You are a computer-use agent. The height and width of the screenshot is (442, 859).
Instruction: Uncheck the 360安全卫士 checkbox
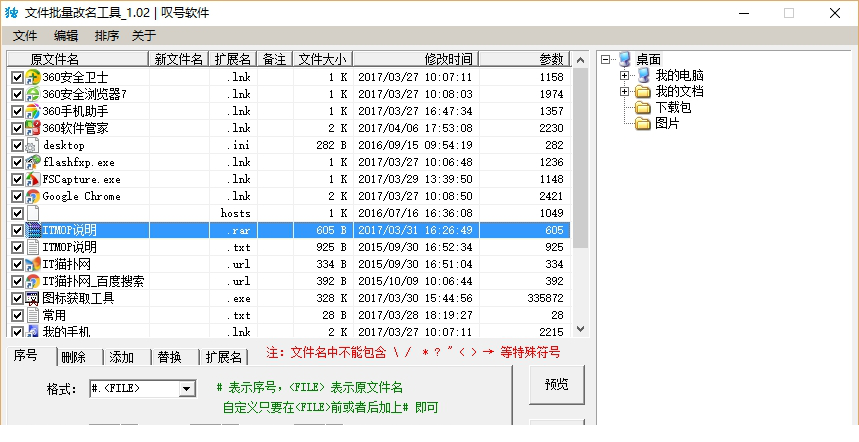point(17,78)
